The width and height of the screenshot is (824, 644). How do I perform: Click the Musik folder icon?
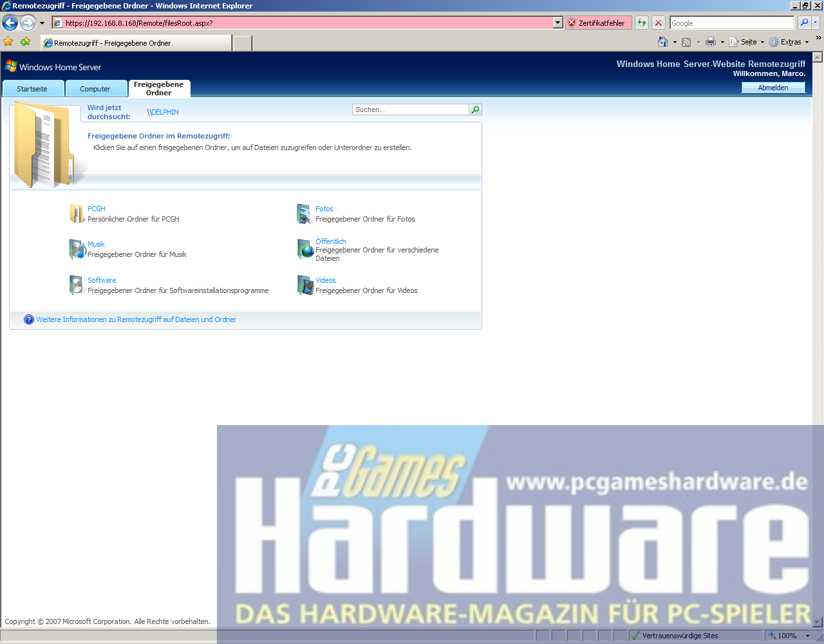pos(77,249)
